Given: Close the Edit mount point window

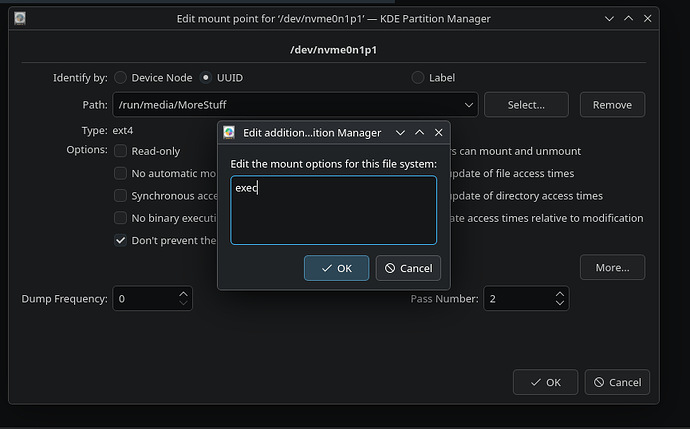Looking at the screenshot, I should pos(647,18).
